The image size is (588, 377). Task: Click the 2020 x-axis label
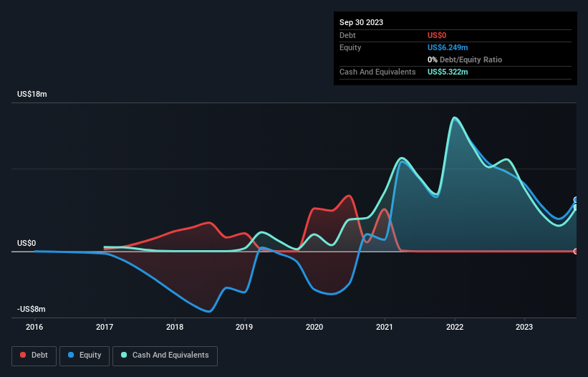point(314,327)
